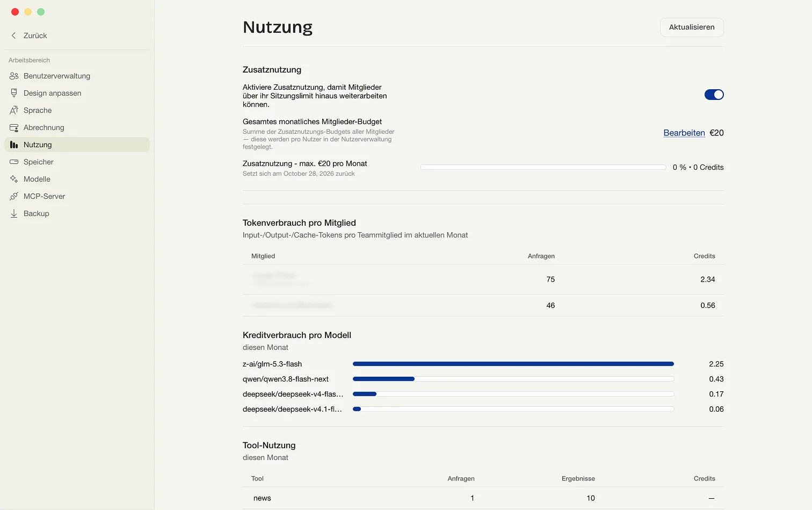Click the Zurück back arrow icon
812x510 pixels.
(x=14, y=35)
